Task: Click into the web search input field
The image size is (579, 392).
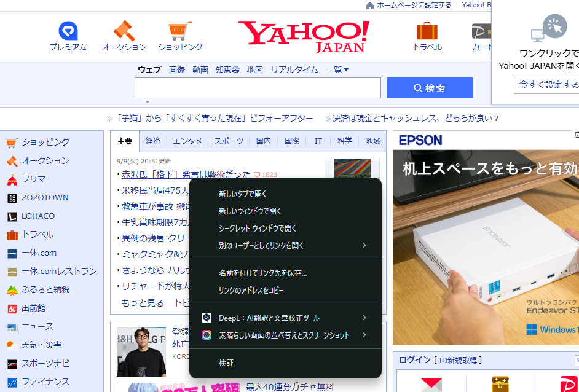Action: [x=258, y=88]
